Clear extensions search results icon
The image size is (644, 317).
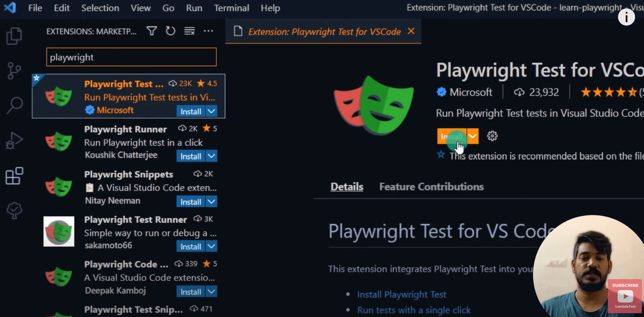click(189, 31)
